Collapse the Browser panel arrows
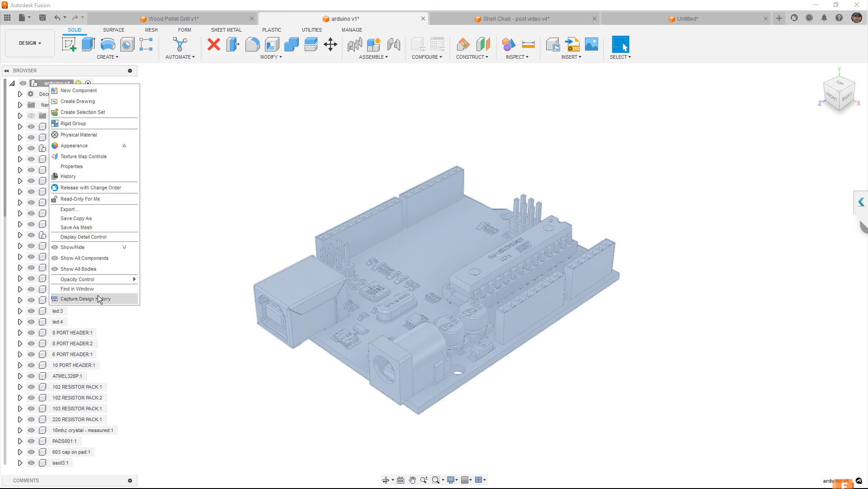868x489 pixels. [7, 71]
